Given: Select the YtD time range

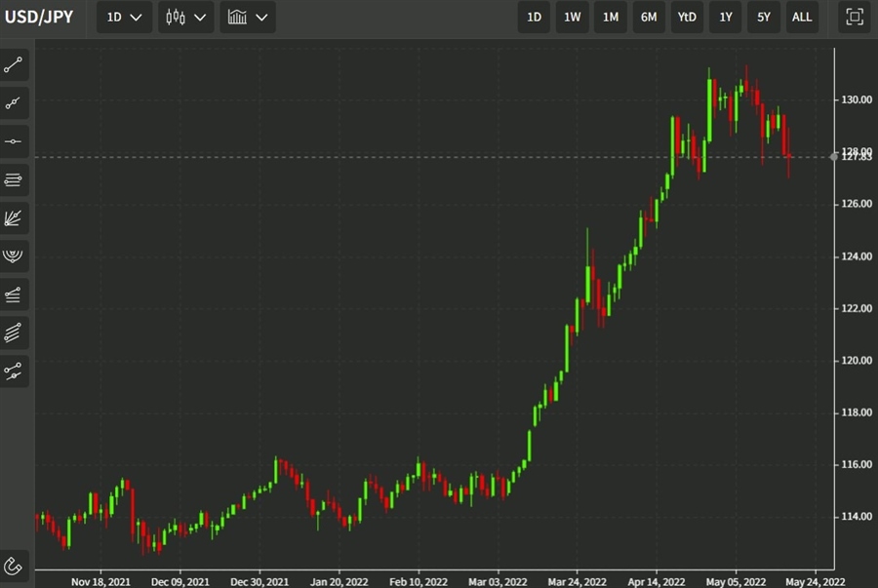Looking at the screenshot, I should tap(687, 17).
